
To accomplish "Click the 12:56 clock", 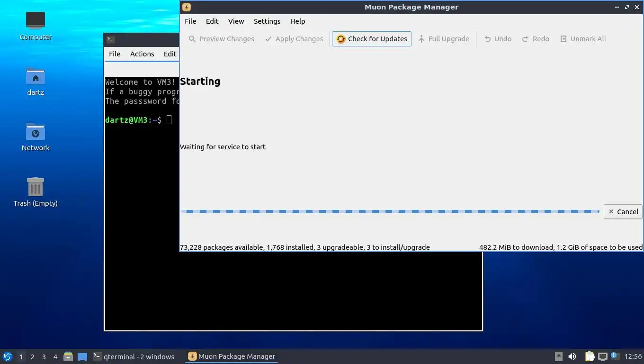I will [633, 356].
